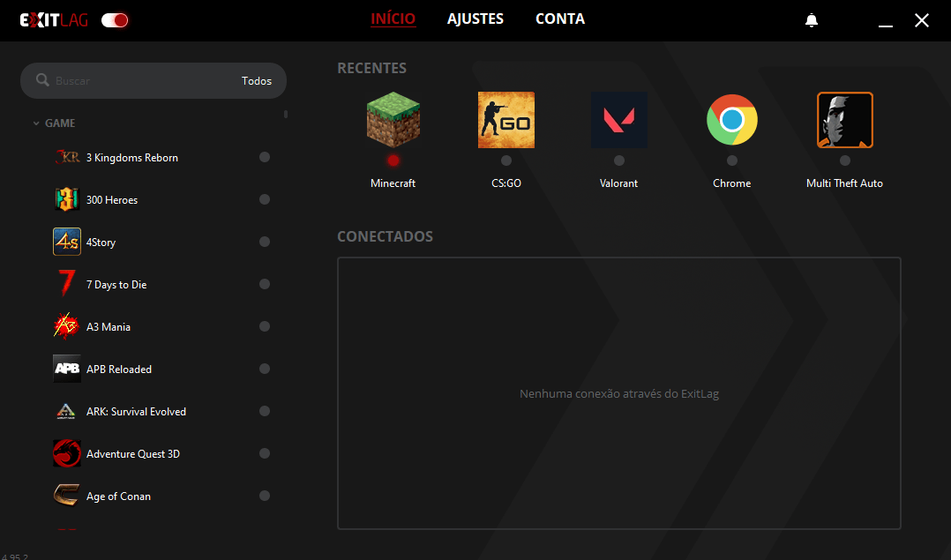951x560 pixels.
Task: Click the search magnifier icon
Action: [42, 80]
